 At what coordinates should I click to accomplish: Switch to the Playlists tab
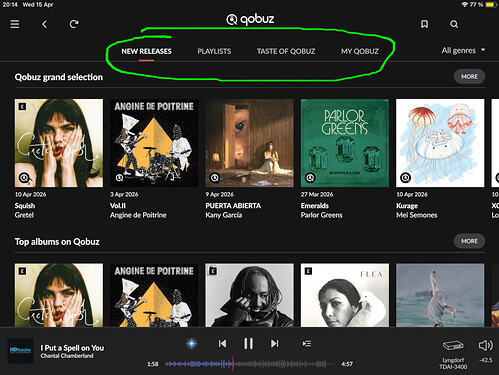click(214, 51)
